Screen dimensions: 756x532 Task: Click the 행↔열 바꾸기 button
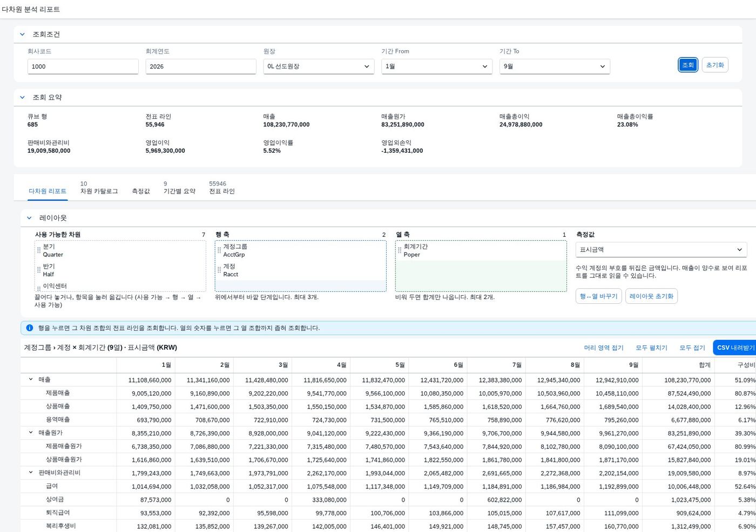(599, 296)
